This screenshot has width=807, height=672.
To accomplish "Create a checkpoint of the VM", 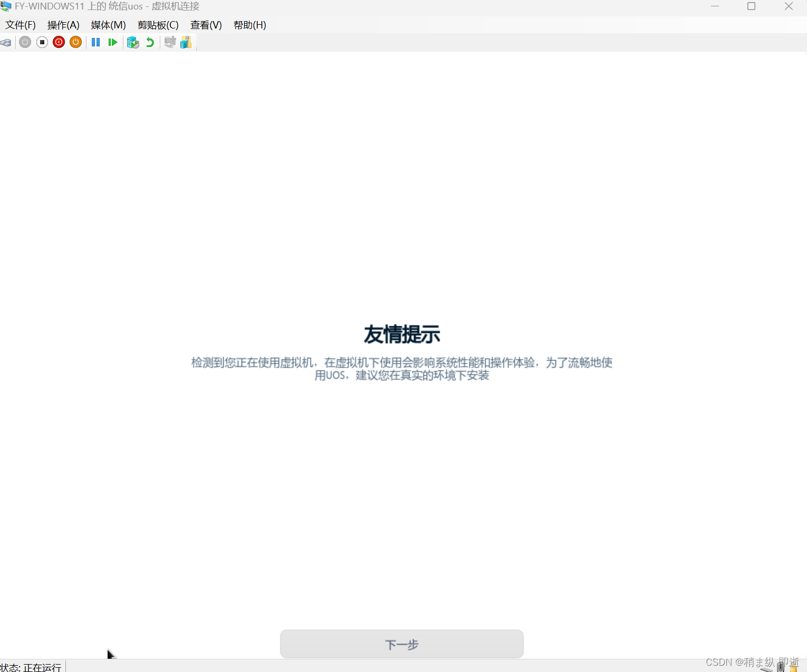I will tap(133, 42).
